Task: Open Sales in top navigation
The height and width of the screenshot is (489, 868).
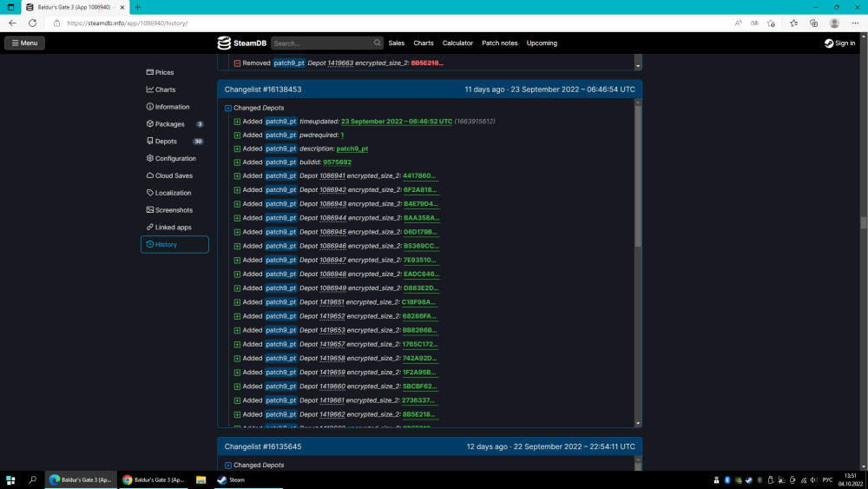Action: point(396,43)
